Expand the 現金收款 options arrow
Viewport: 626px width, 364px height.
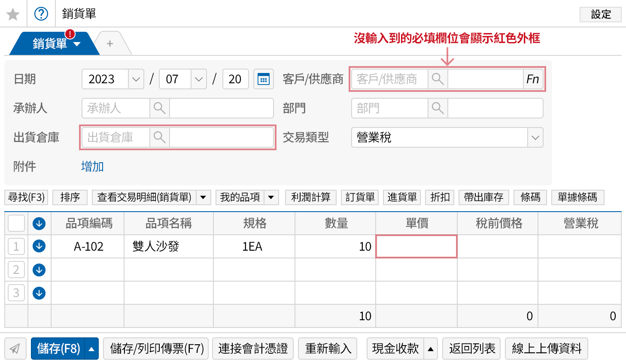431,349
